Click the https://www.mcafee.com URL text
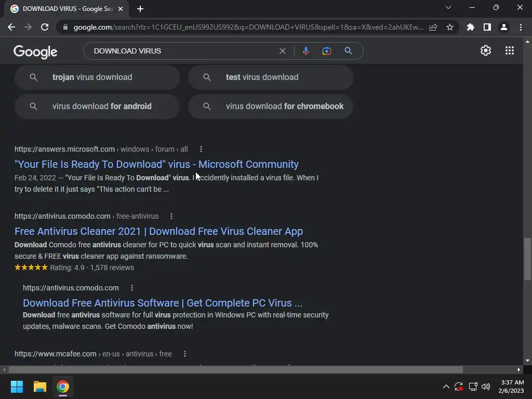This screenshot has width=532, height=399. pyautogui.click(x=55, y=354)
